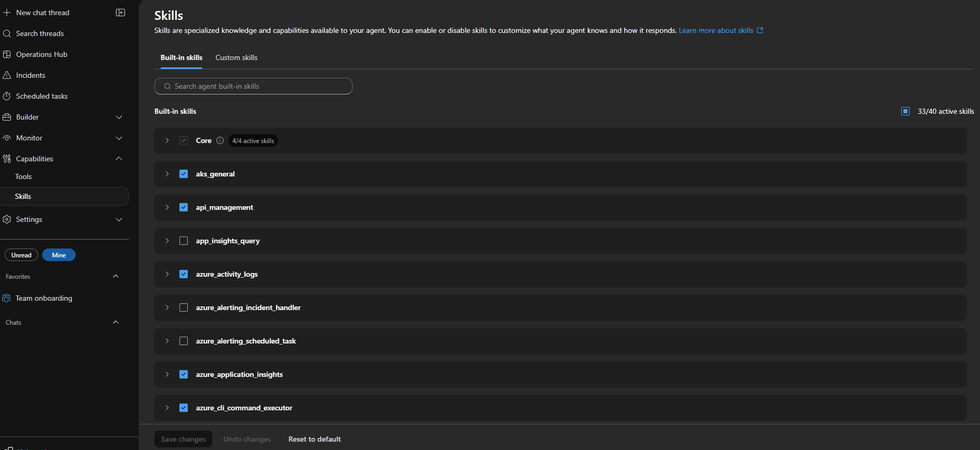980x450 pixels.
Task: Expand azure_alerting_scheduled_task row chevron
Action: tap(167, 341)
